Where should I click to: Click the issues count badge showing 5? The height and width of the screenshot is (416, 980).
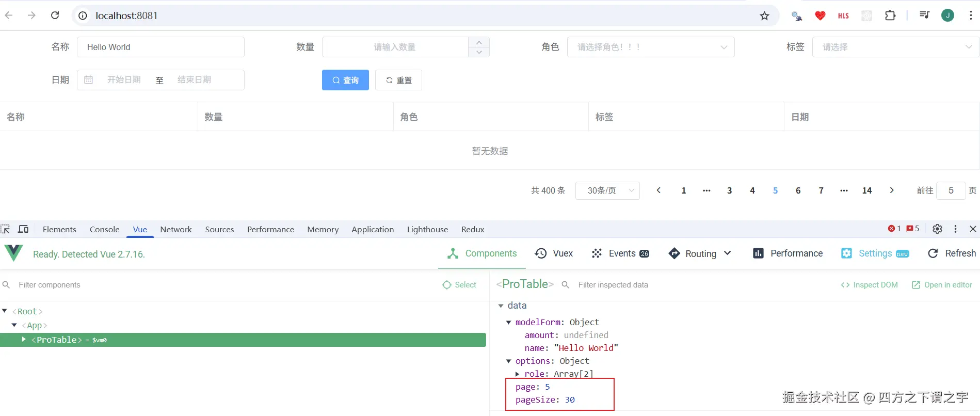(x=913, y=229)
